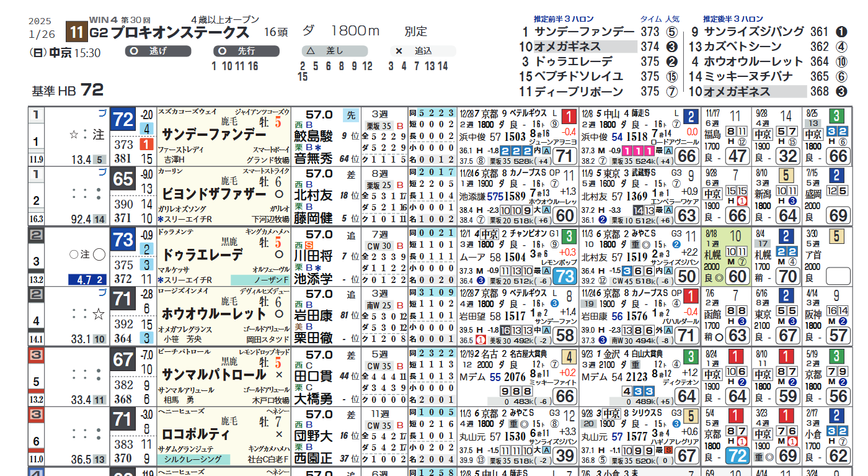This screenshot has height=476, width=868.
Task: Click the dark HB 67 box beside サンマルパトロール
Action: click(123, 361)
